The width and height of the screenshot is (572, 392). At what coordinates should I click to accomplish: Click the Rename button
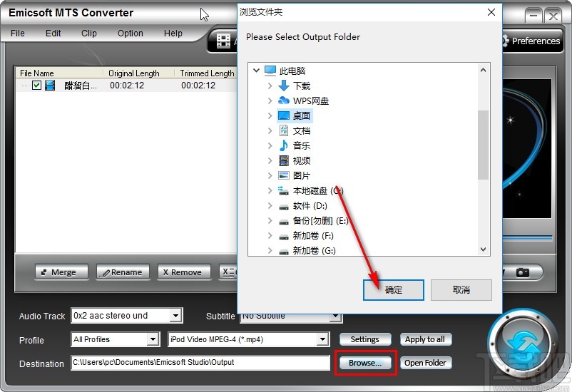pyautogui.click(x=123, y=272)
